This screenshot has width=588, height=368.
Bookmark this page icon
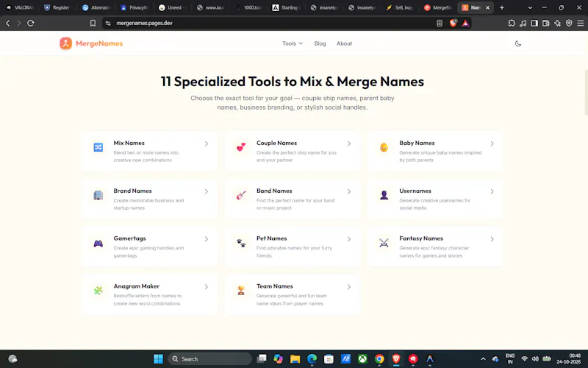point(93,23)
